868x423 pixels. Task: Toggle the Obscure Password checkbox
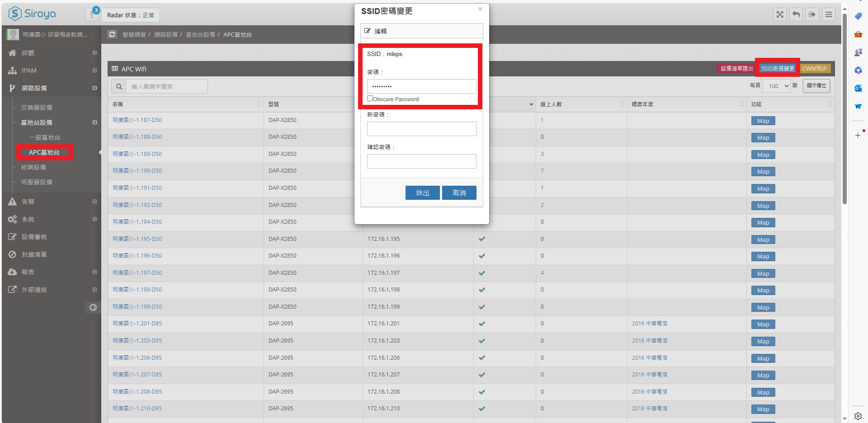pos(370,99)
